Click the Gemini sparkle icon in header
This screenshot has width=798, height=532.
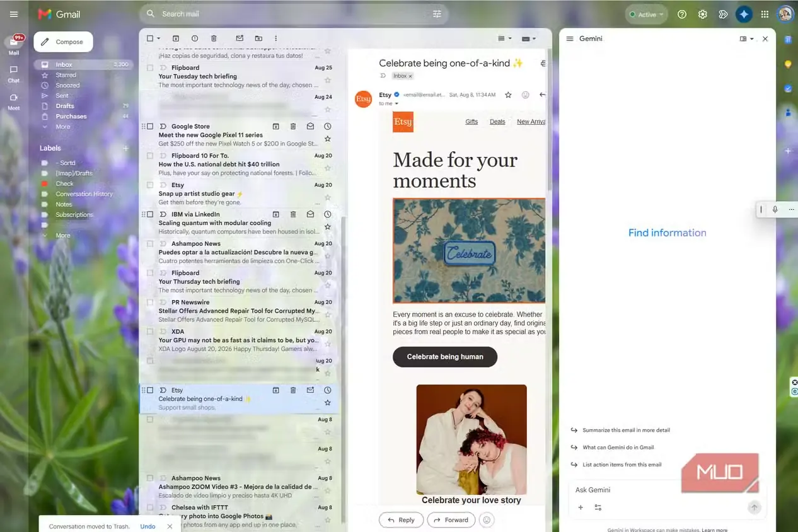744,14
